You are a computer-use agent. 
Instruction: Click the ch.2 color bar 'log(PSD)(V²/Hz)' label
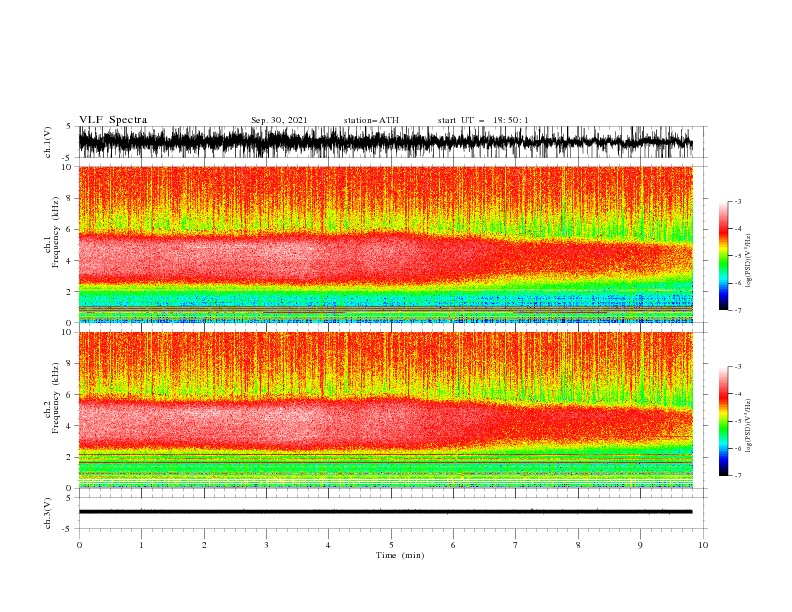click(749, 426)
